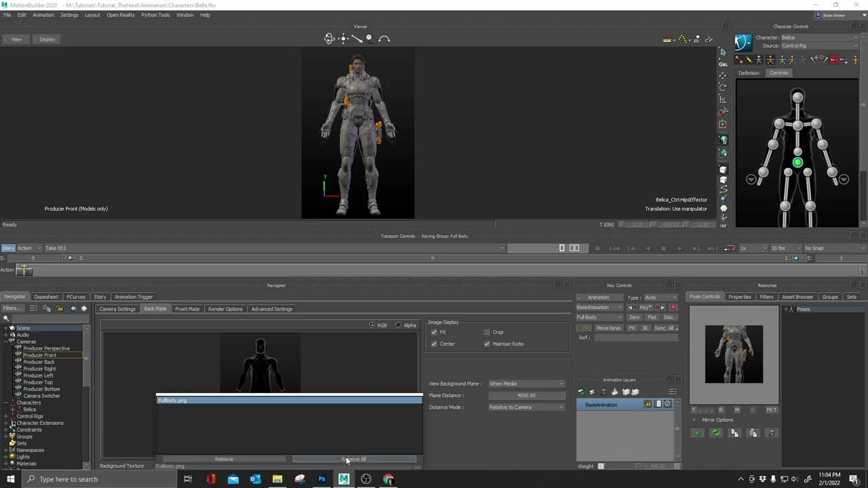Toggle the Maintain Ratio checkbox
Image resolution: width=868 pixels, height=488 pixels.
pos(487,344)
